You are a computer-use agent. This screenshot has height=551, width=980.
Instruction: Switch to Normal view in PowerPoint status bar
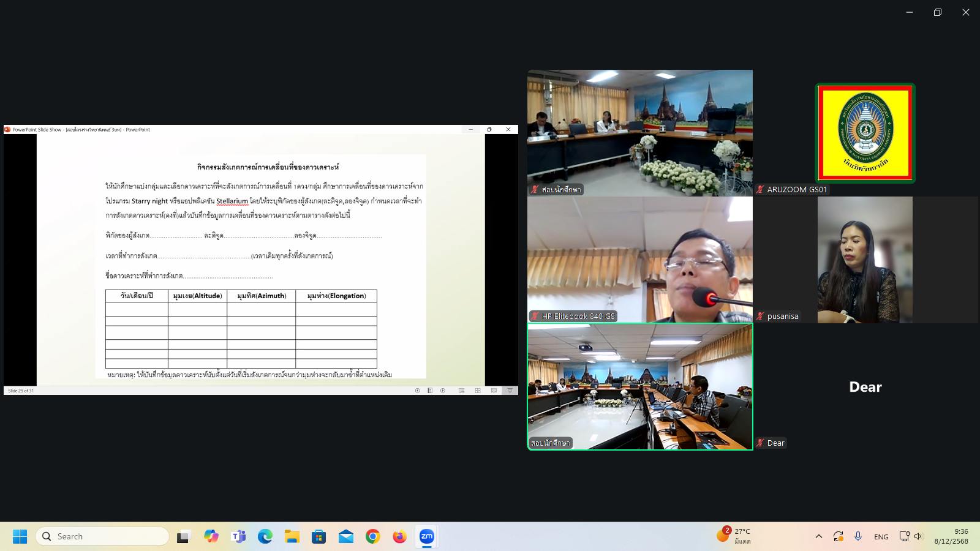[x=462, y=391]
